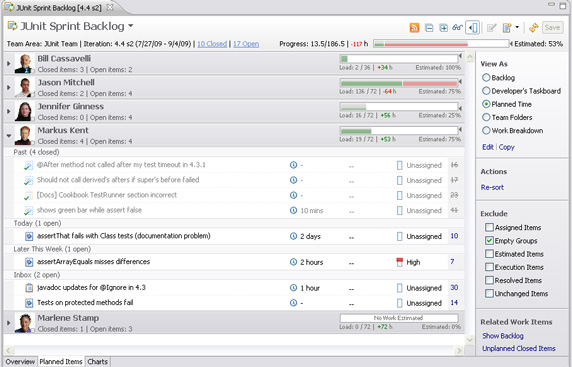
Task: Click Bill Cassavelli's avatar photo
Action: click(24, 63)
